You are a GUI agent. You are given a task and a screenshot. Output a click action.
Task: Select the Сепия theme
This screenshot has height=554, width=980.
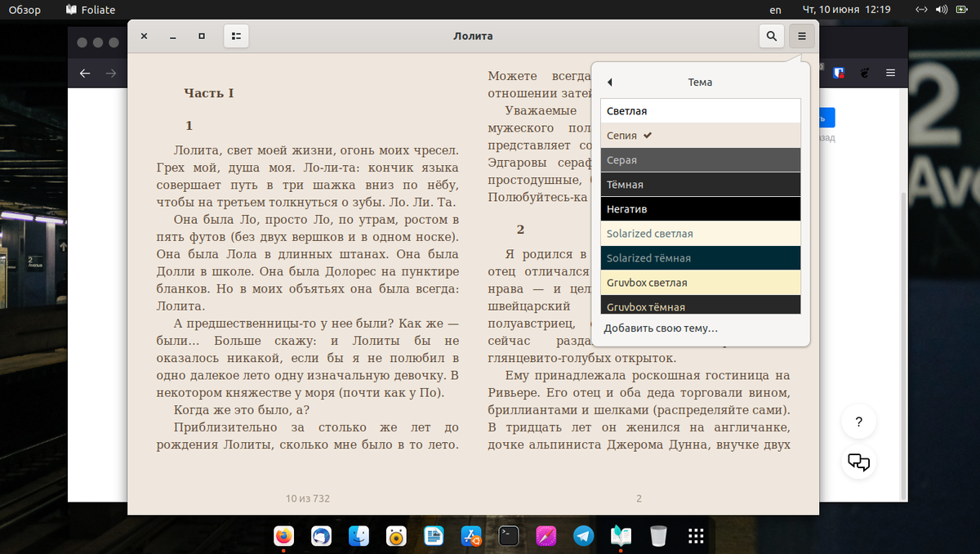coord(701,136)
